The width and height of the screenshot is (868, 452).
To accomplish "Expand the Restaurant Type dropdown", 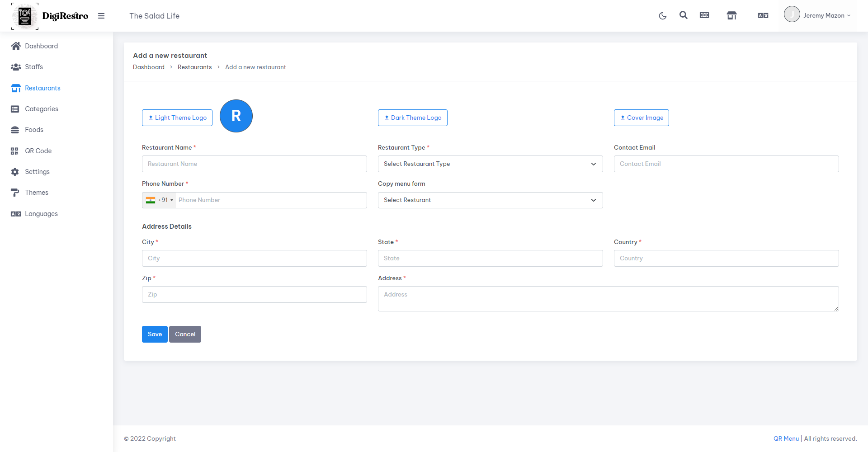I will click(490, 164).
